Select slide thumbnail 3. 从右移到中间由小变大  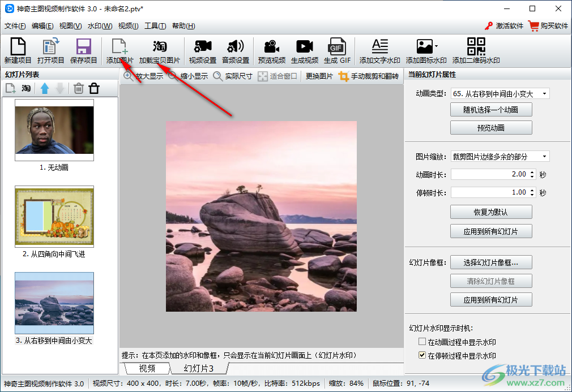tap(54, 303)
